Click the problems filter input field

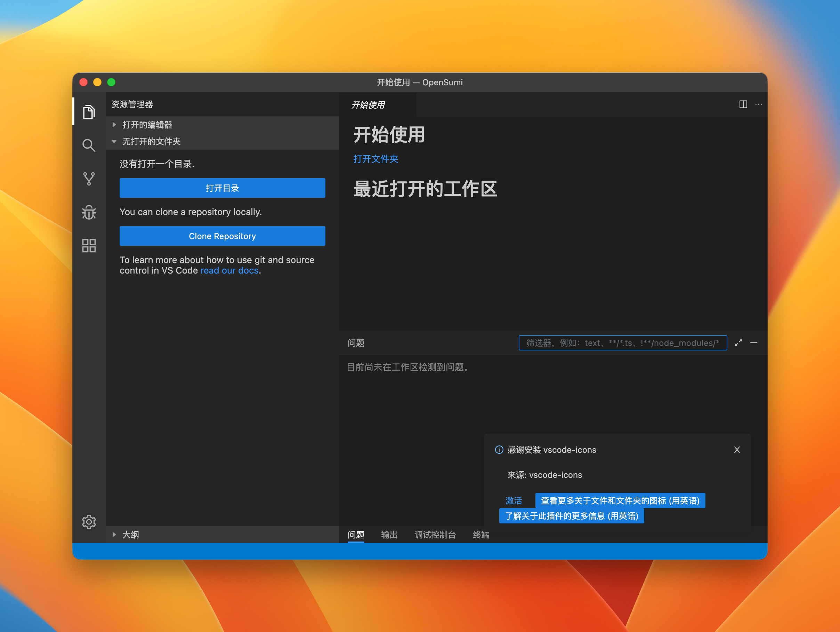[622, 343]
